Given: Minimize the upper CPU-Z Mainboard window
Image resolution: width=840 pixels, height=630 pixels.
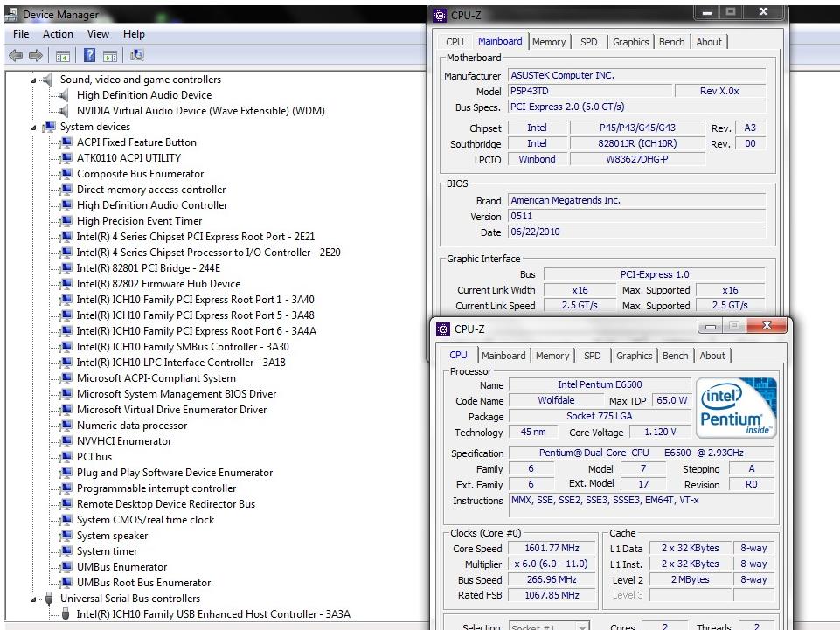Looking at the screenshot, I should 707,12.
